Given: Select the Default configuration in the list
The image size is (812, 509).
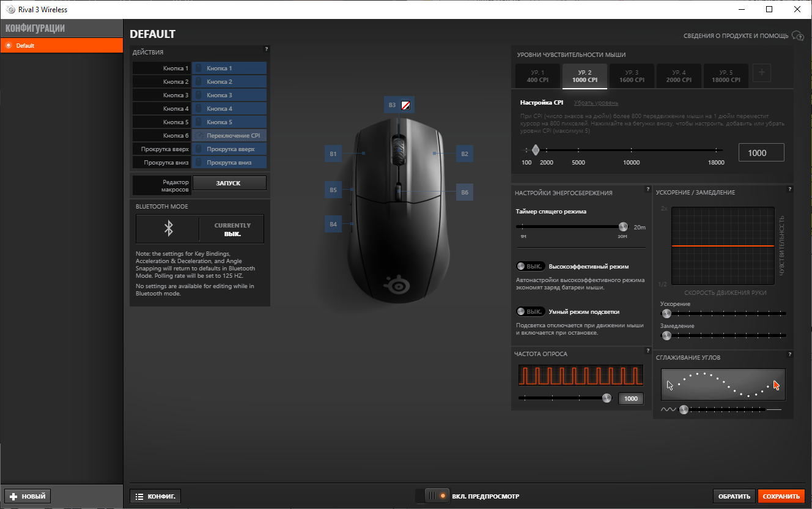Looking at the screenshot, I should (x=61, y=46).
